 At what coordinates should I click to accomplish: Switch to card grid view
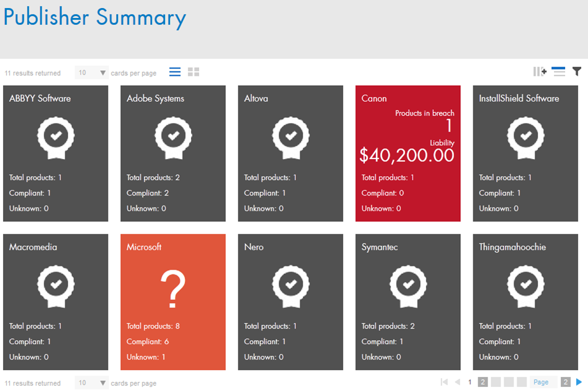coord(194,73)
